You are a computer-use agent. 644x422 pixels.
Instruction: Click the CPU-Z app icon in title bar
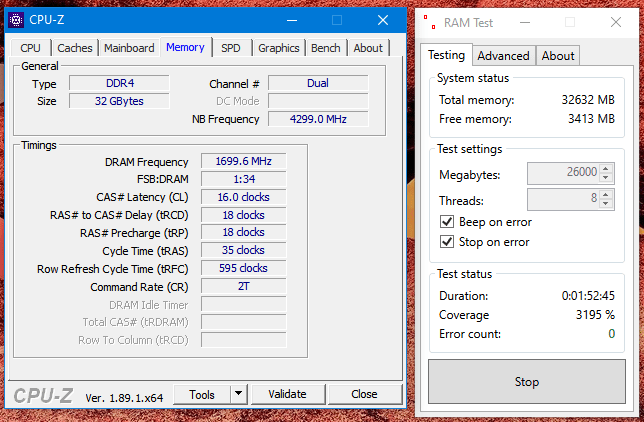click(16, 20)
